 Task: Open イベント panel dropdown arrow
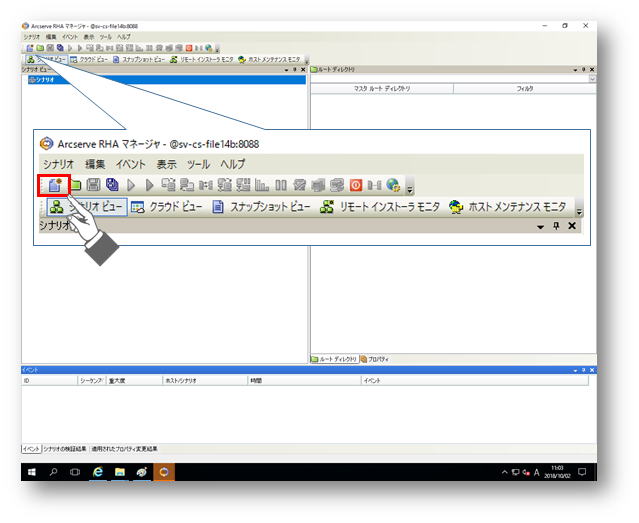click(575, 371)
